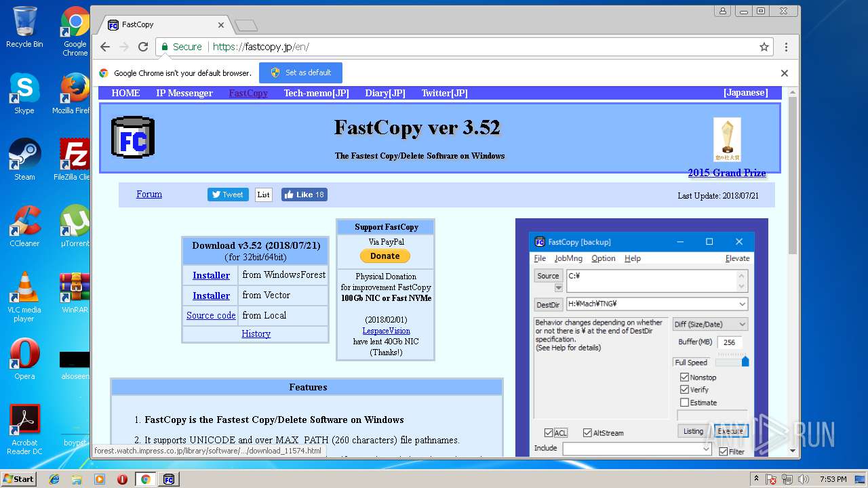The image size is (868, 488).
Task: Set Chrome as default browser
Action: click(x=300, y=73)
